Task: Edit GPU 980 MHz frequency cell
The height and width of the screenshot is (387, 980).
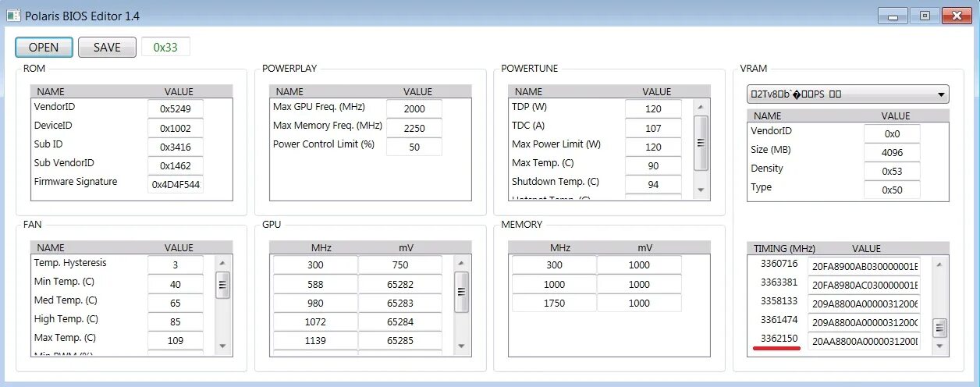Action: (x=315, y=303)
